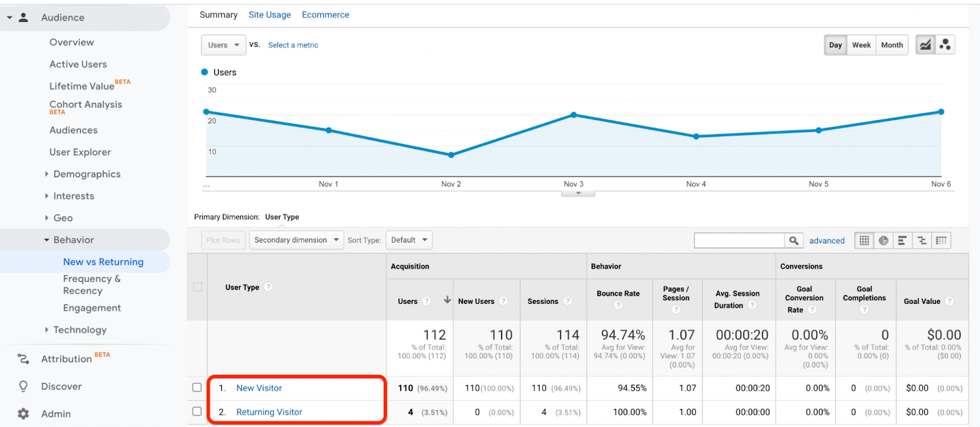Click the help icon next to Users column
This screenshot has height=427, width=980.
click(427, 301)
